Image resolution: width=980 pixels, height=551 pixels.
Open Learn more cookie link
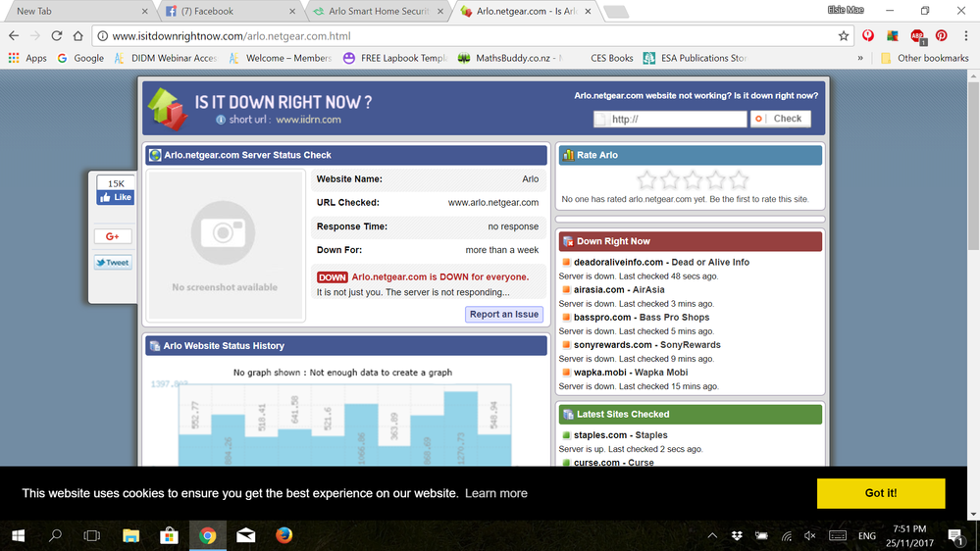(x=496, y=493)
